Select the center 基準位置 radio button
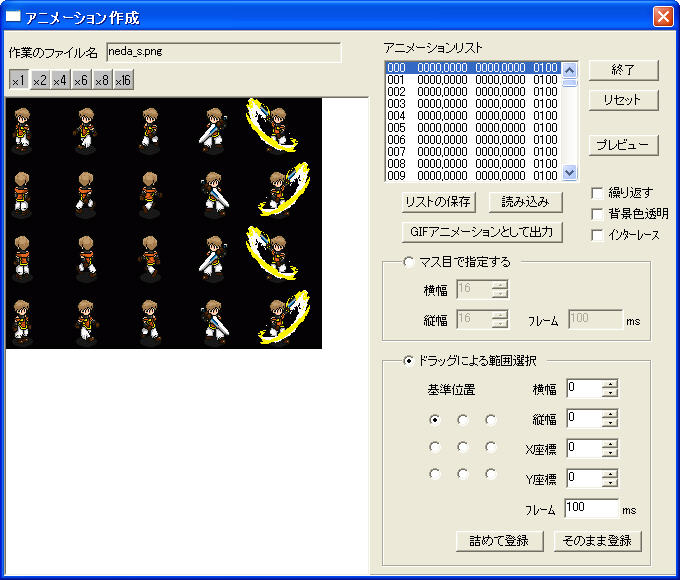Viewport: 680px width, 580px height. coord(462,447)
